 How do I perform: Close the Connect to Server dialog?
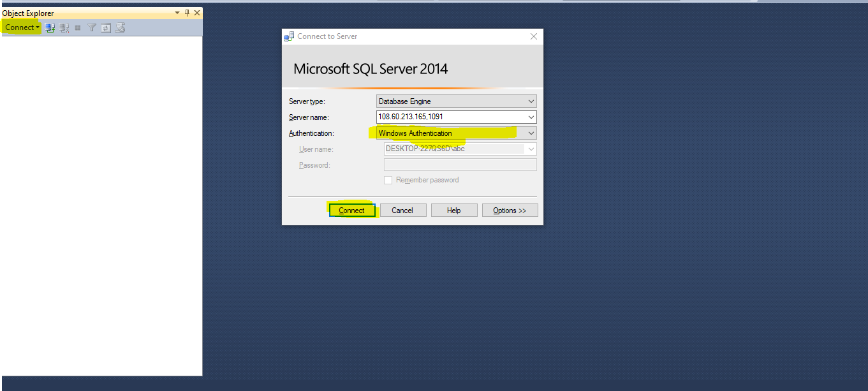coord(534,36)
